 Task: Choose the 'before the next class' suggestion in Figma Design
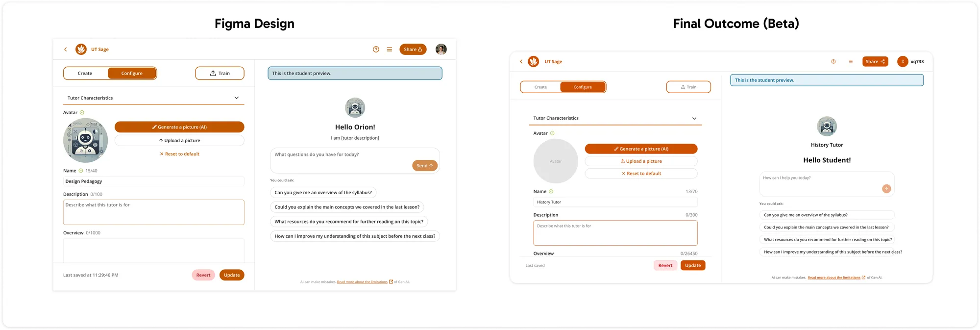(355, 236)
